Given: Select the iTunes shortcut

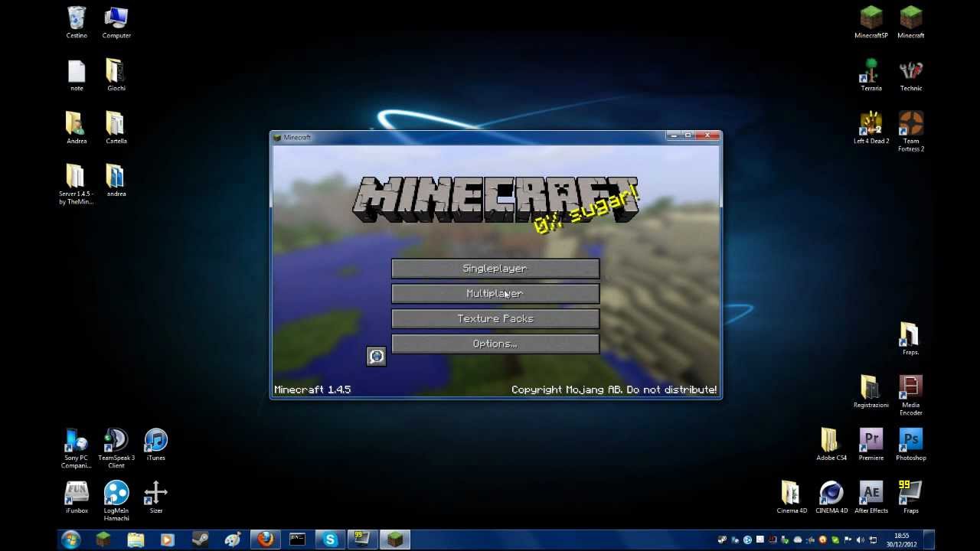Looking at the screenshot, I should click(x=156, y=445).
